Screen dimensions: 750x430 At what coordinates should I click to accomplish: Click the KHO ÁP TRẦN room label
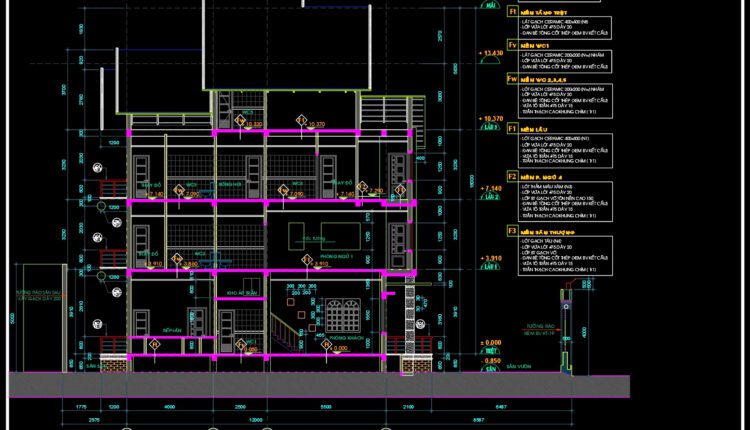tap(242, 293)
